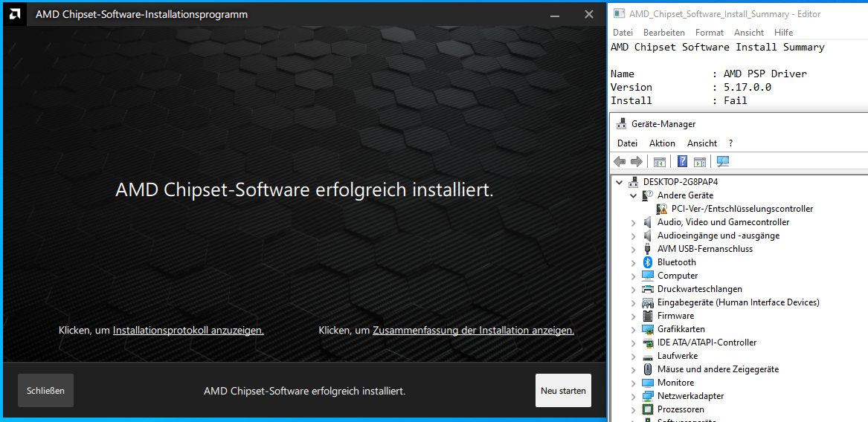
Task: Click the Bluetooth icon in device tree
Action: pos(648,262)
